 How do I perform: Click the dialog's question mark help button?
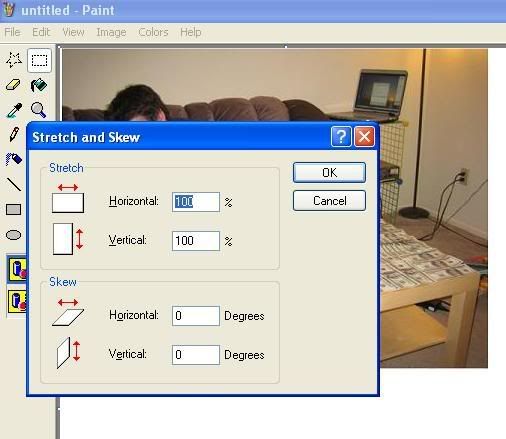coord(341,136)
